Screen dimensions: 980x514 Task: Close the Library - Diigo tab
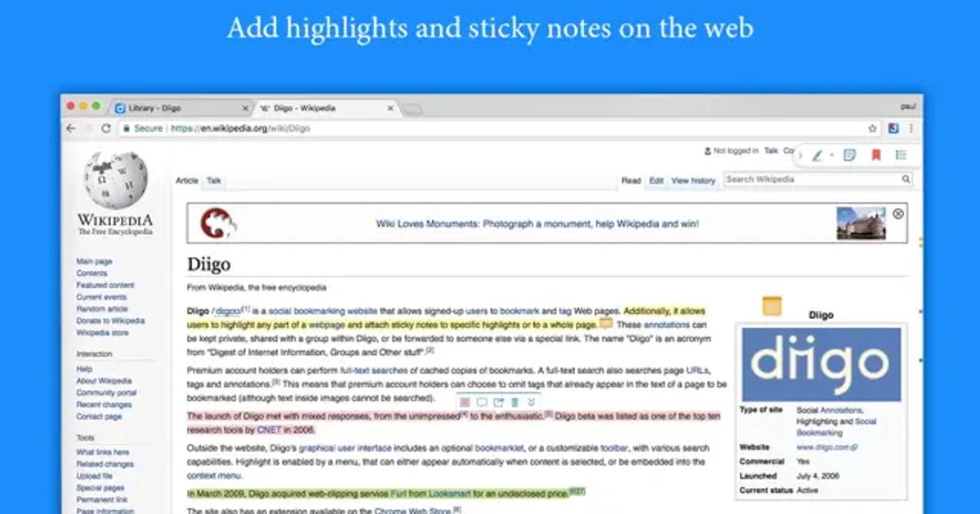click(x=245, y=108)
